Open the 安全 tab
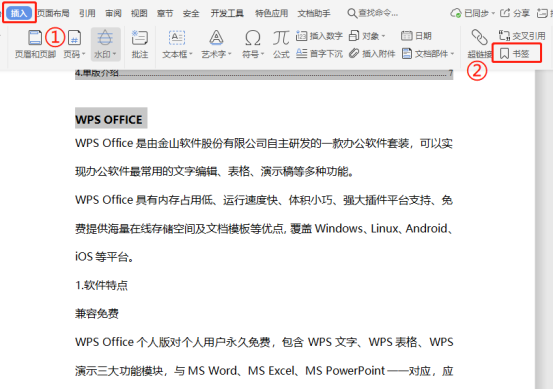 click(x=191, y=13)
